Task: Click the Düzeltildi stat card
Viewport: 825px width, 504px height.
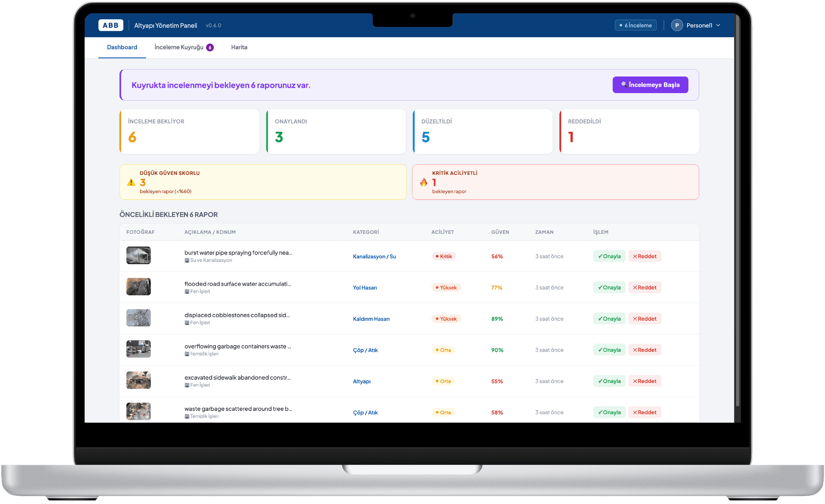Action: tap(483, 131)
